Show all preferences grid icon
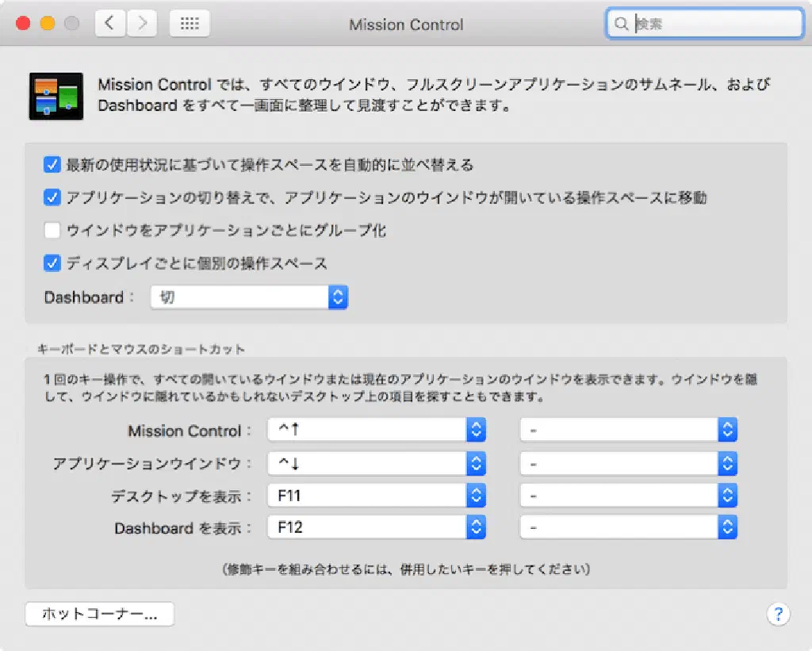Viewport: 812px width, 651px height. point(190,24)
